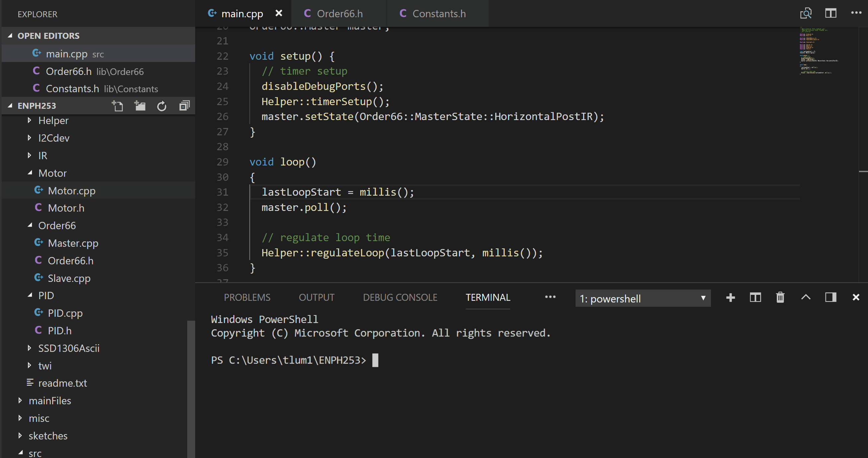Open Constants.h from Open Editors list
This screenshot has width=868, height=458.
point(98,89)
